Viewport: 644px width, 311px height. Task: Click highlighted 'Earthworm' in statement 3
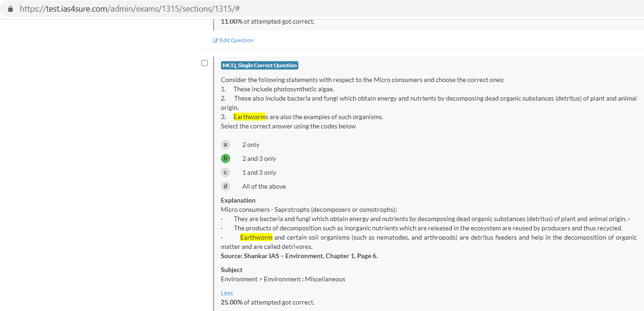click(249, 117)
